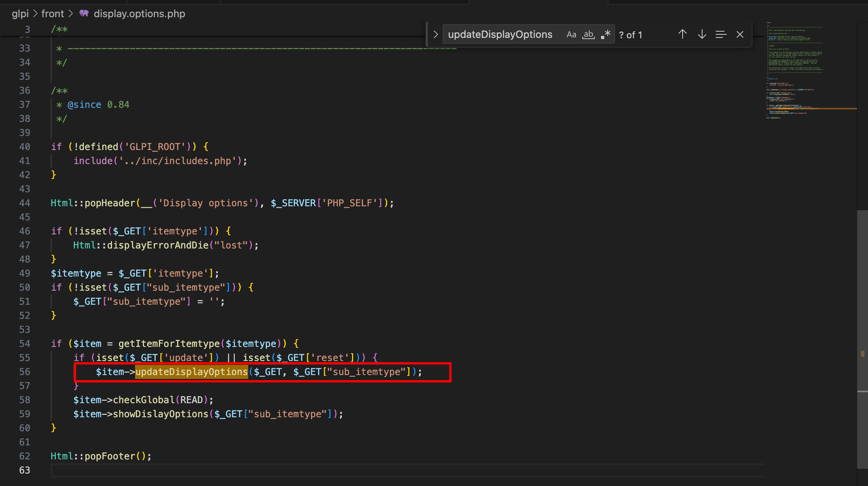Expand the replace field chevron
This screenshot has height=486, width=868.
click(436, 34)
